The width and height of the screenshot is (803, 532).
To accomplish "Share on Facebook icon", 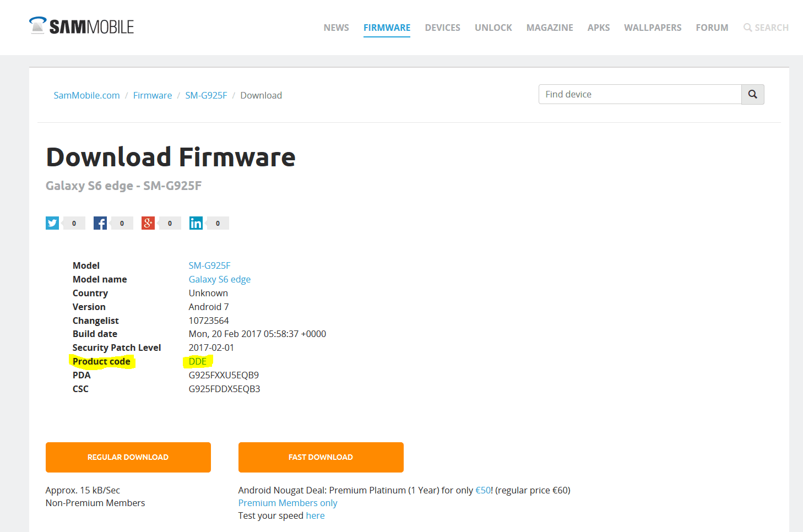I will click(100, 223).
